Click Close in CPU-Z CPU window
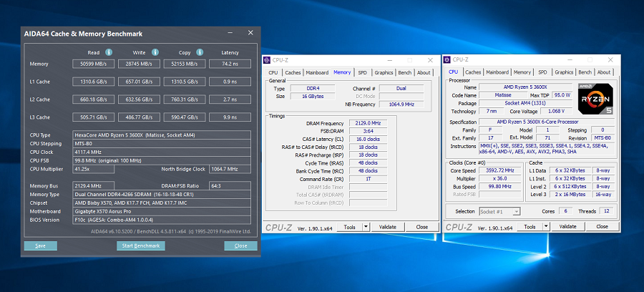 (602, 227)
